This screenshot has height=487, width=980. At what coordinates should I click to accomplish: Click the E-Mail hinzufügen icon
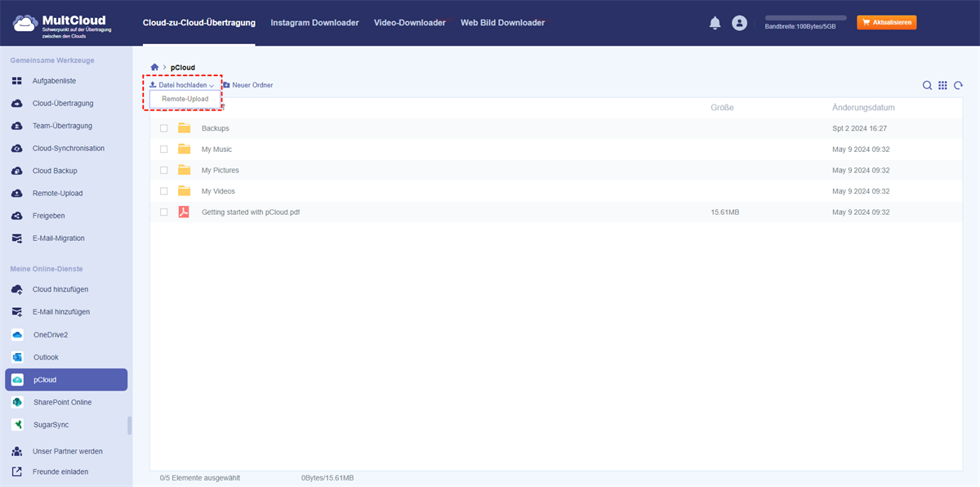16,312
